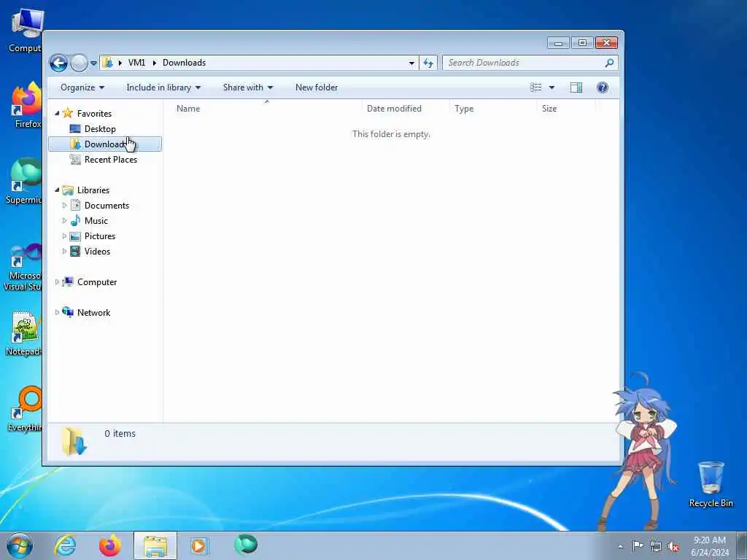
Task: Open the Share with menu
Action: 248,87
